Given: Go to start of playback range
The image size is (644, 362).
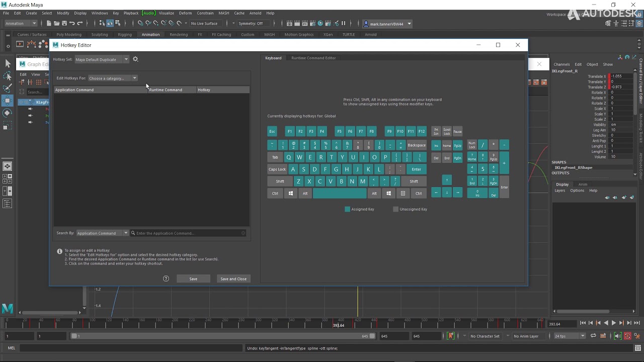Looking at the screenshot, I should [583, 323].
